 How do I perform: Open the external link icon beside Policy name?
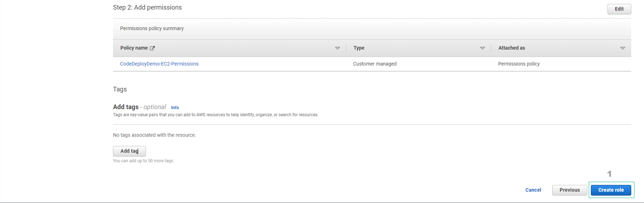tap(152, 48)
